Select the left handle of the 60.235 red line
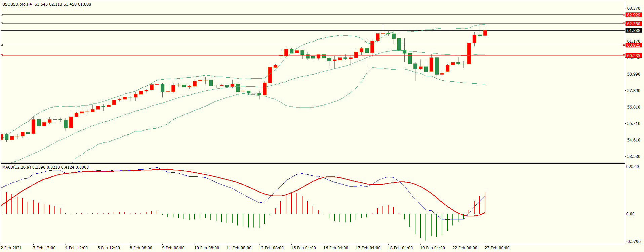The image size is (644, 252). [x=2, y=55]
